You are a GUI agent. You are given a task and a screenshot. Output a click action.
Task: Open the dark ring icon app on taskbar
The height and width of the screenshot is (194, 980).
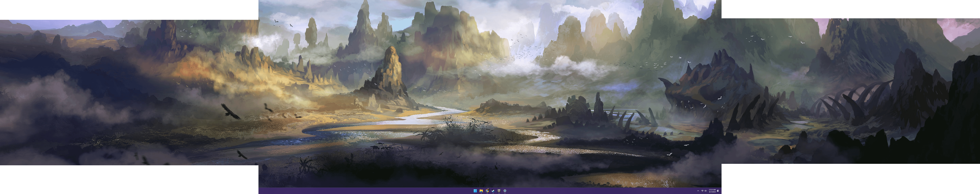[x=499, y=191]
